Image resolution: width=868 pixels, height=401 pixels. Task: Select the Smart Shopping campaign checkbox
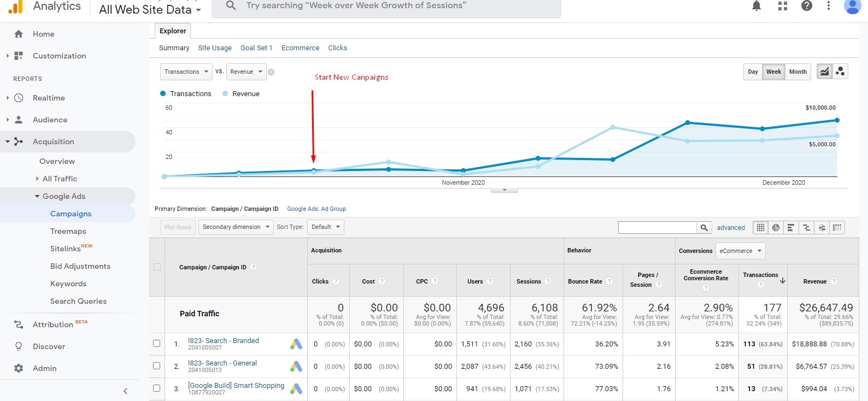[x=157, y=388]
